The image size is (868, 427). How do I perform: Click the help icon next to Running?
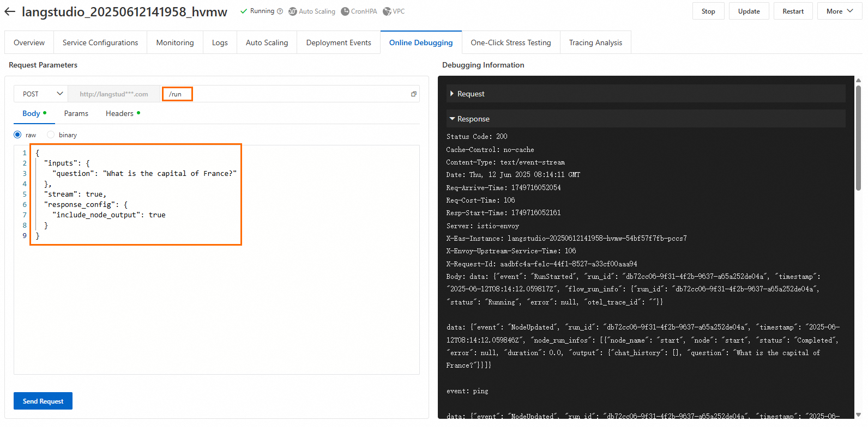click(280, 11)
